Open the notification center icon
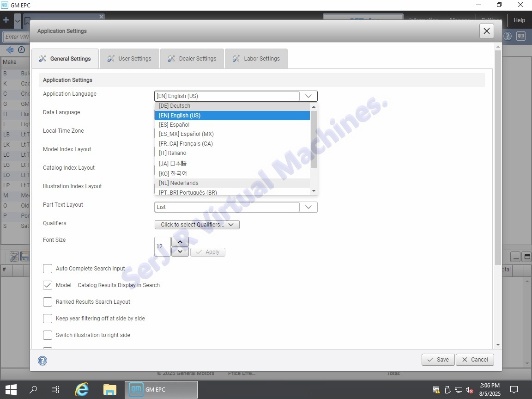532x399 pixels. coord(514,389)
